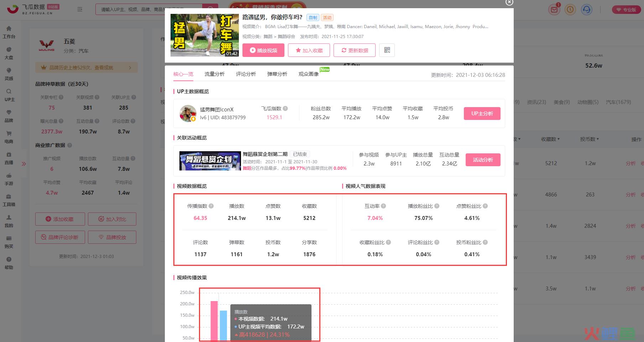The image size is (644, 342).
Task: Switch to the 核心一览 tab
Action: tap(183, 74)
